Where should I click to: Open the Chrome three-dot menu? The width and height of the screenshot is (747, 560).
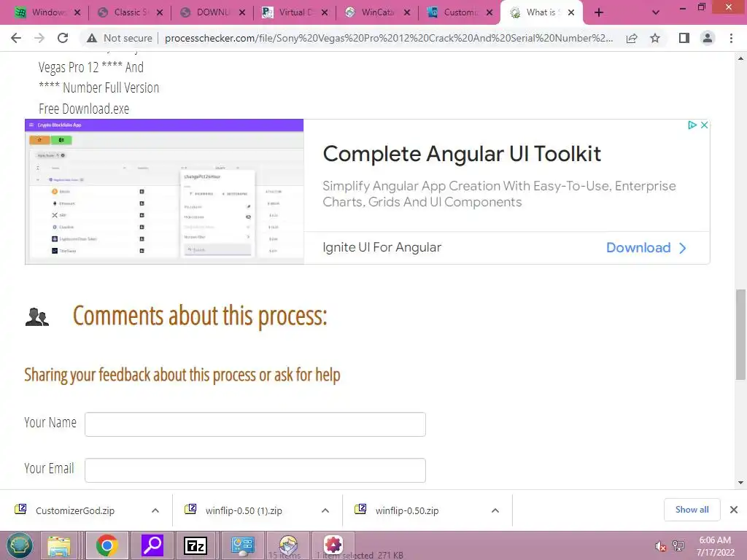pos(731,38)
